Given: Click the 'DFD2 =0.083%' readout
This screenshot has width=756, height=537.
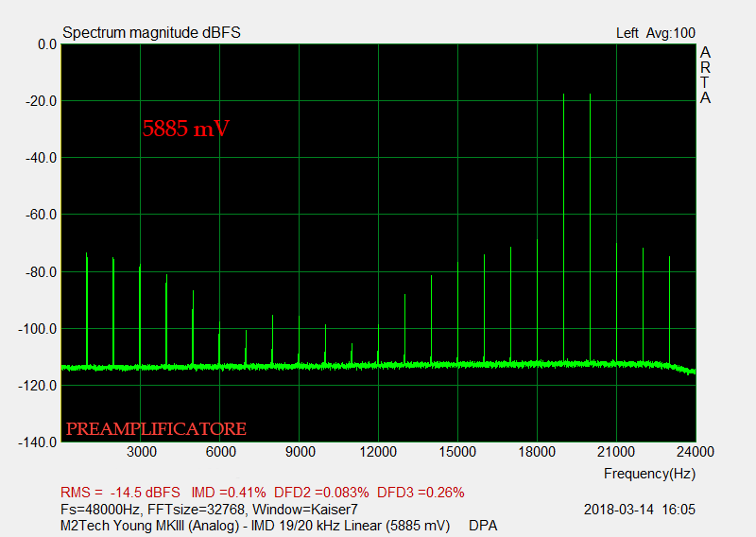Looking at the screenshot, I should click(321, 493).
